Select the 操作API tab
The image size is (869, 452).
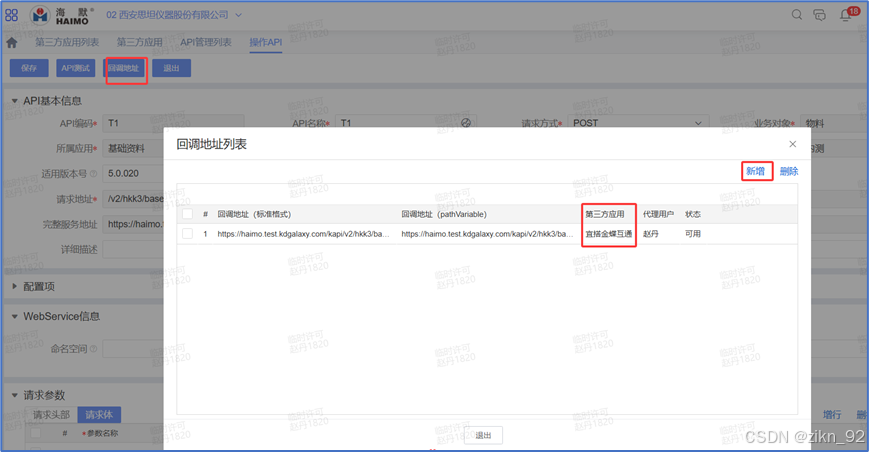[x=265, y=42]
